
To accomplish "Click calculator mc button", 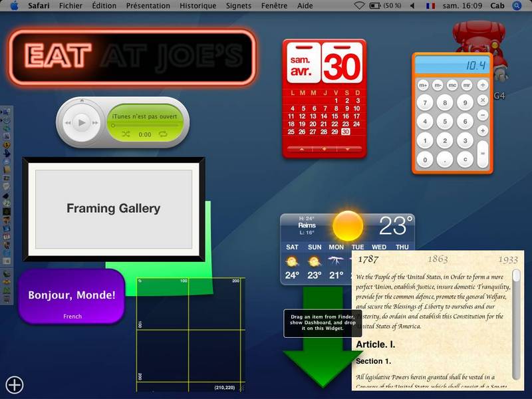I will pyautogui.click(x=453, y=85).
